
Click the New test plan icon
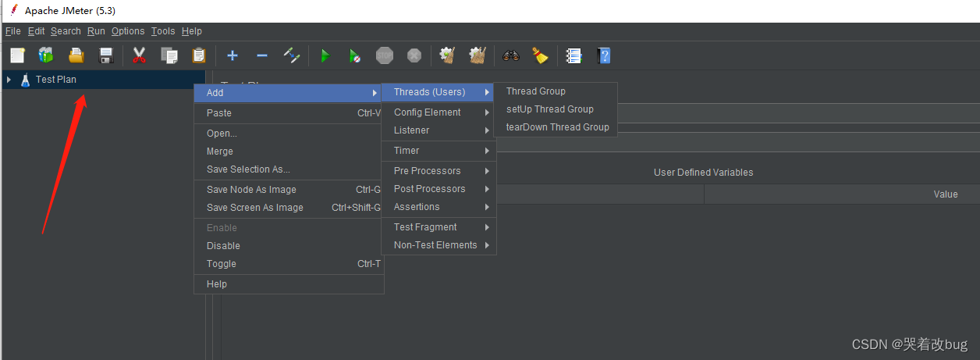tap(17, 55)
